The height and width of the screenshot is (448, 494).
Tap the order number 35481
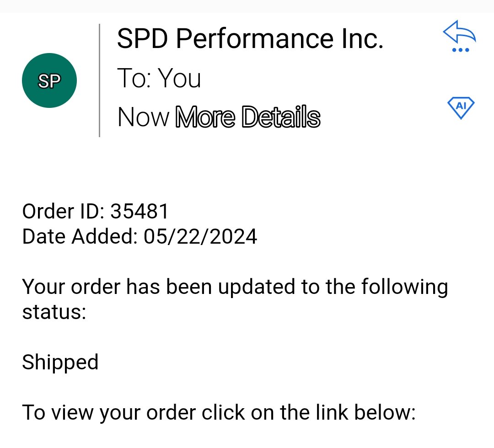140,211
